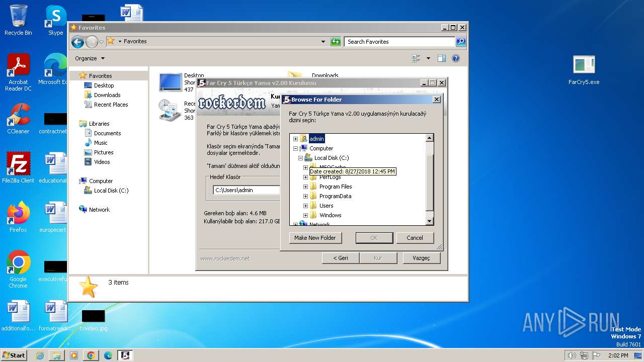Click the Far Cry 5 installer taskbar icon
644x362 pixels.
click(125, 355)
